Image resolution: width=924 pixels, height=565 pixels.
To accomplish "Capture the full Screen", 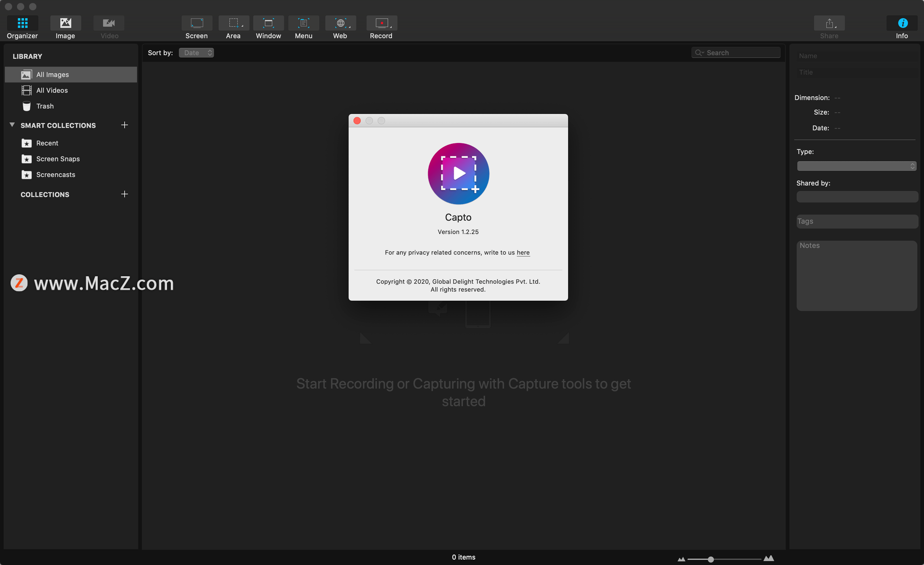I will pos(196,27).
